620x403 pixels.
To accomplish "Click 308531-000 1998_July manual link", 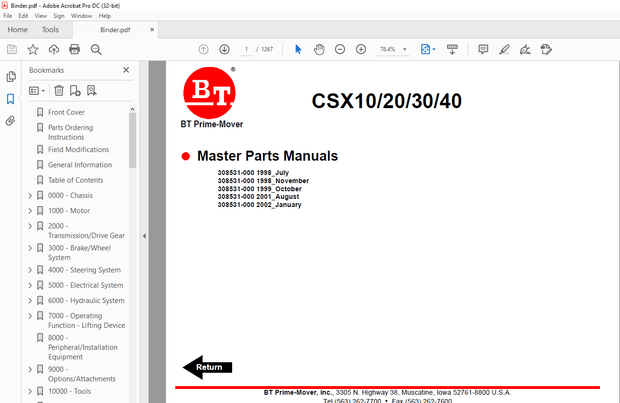I will coord(253,172).
